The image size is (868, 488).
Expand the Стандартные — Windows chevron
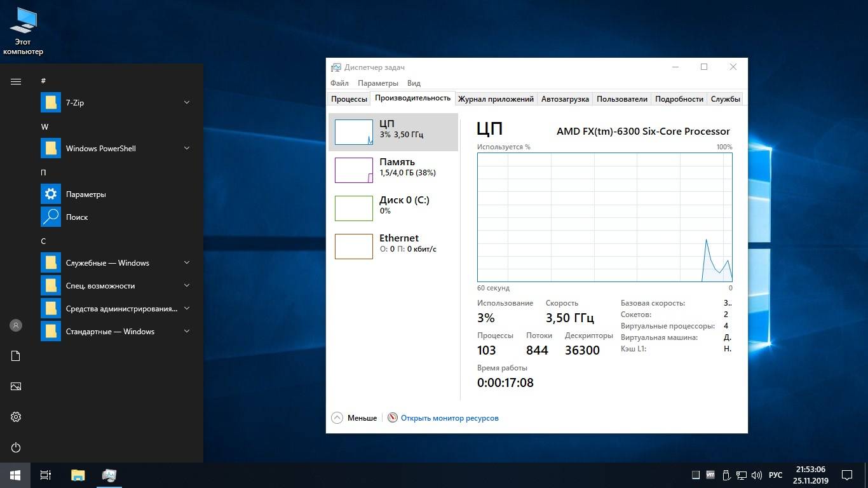(x=187, y=331)
